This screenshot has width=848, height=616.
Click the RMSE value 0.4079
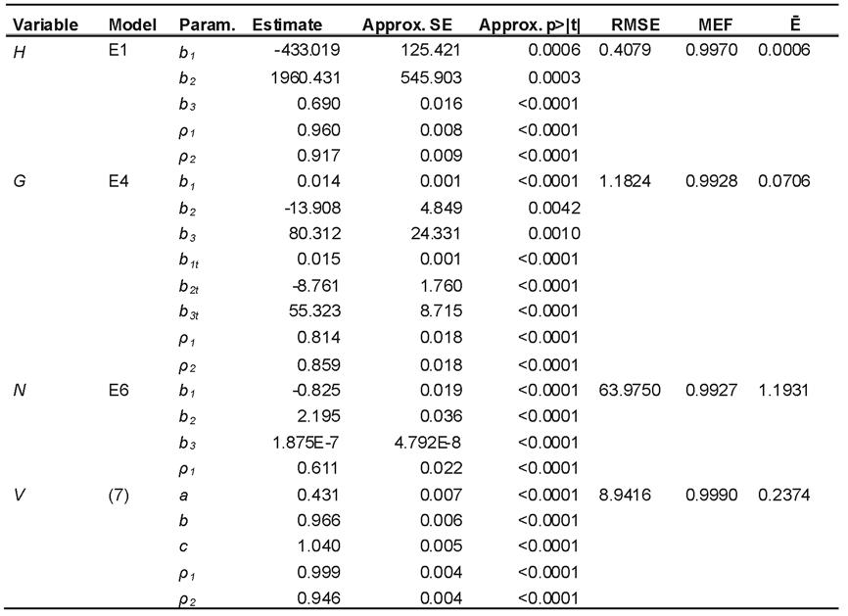click(x=625, y=50)
